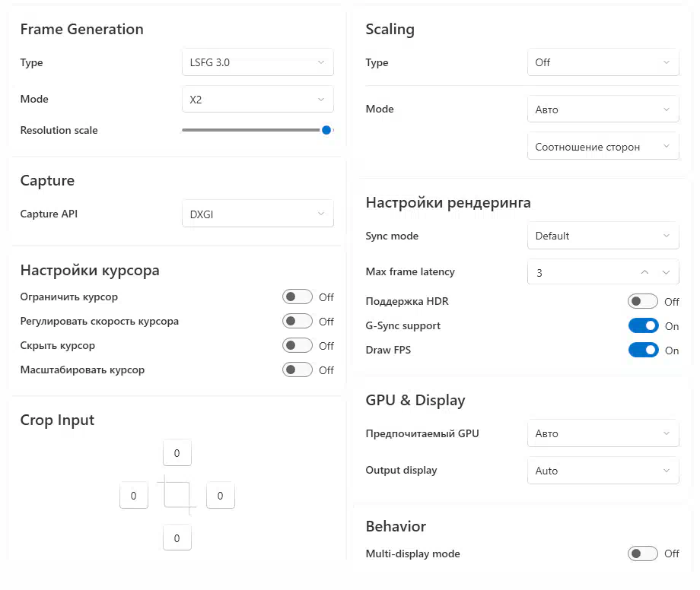700x590 pixels.
Task: Enable Поддержка HDR switch
Action: click(x=643, y=302)
